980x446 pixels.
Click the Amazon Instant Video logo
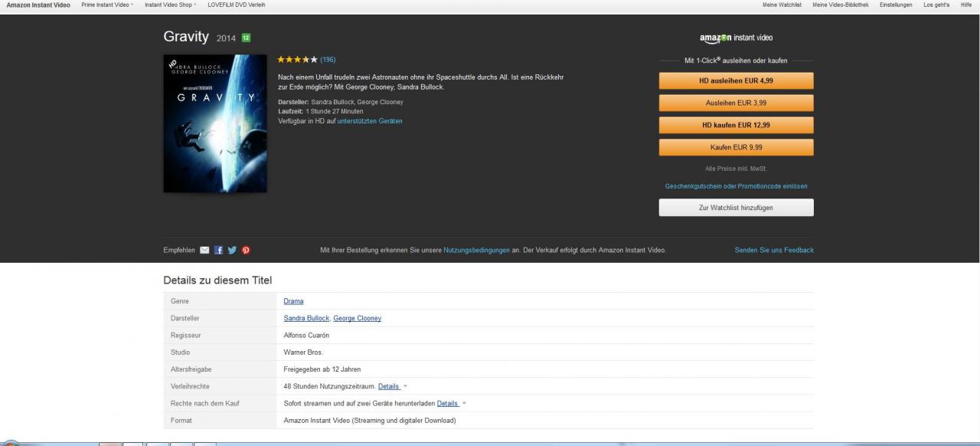coord(736,38)
